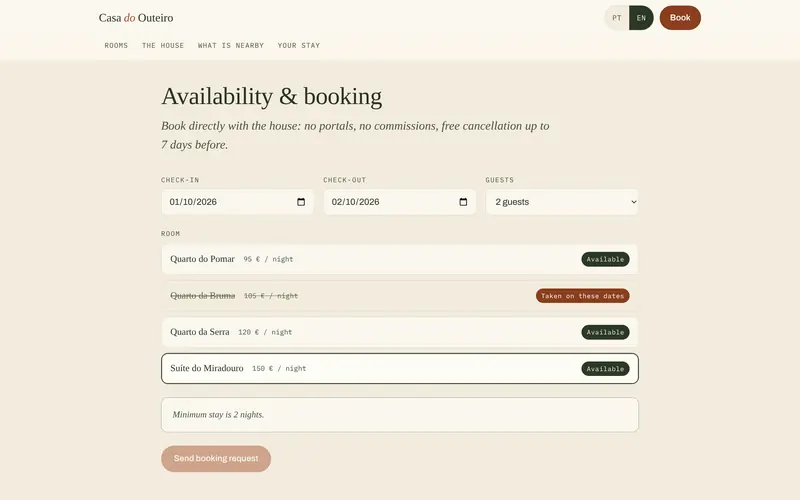The width and height of the screenshot is (800, 500).
Task: Click the Taken on these dates badge
Action: (x=583, y=296)
